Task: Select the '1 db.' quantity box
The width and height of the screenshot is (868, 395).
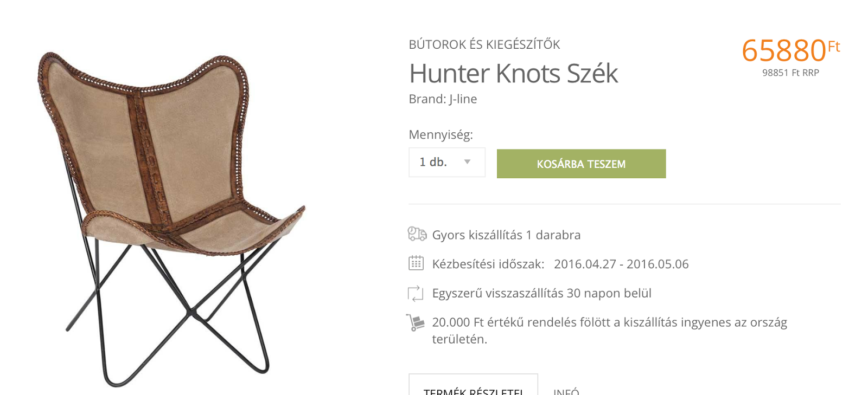Action: [x=447, y=162]
